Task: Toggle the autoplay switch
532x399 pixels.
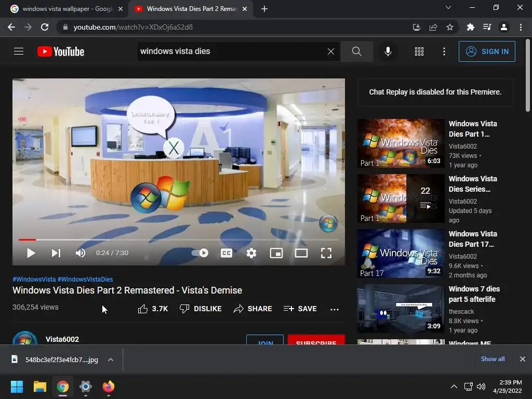Action: pos(200,253)
